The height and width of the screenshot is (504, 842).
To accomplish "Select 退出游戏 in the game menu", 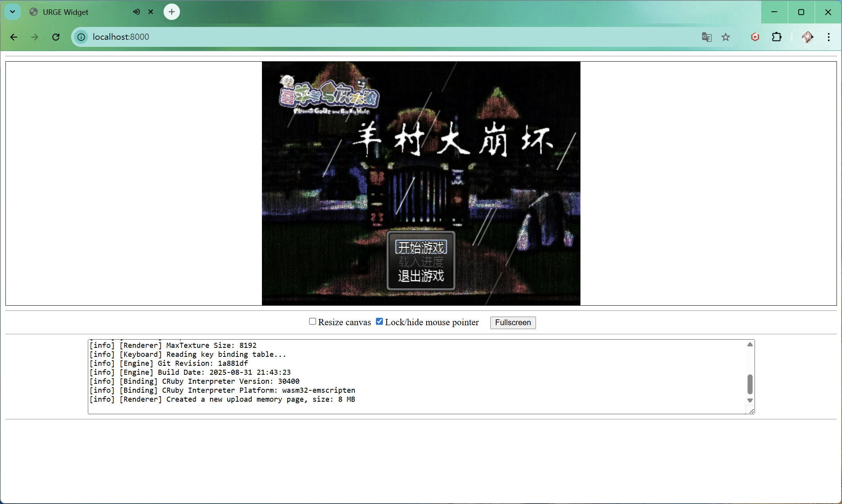I will click(x=421, y=276).
